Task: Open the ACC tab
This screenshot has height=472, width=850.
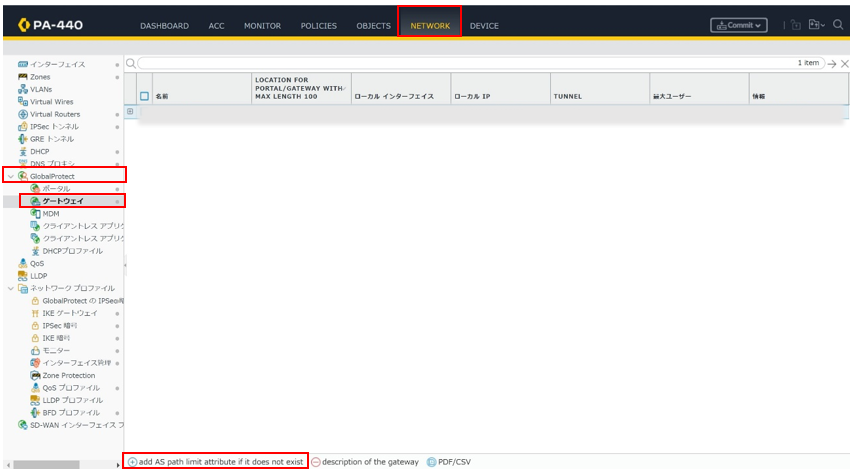Action: pyautogui.click(x=216, y=25)
